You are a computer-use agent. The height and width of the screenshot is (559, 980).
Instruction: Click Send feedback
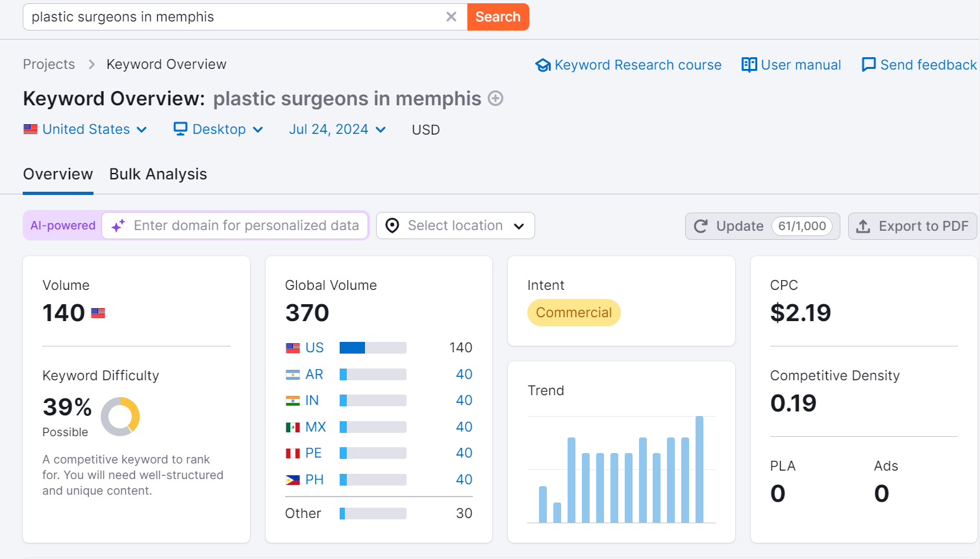click(x=918, y=65)
